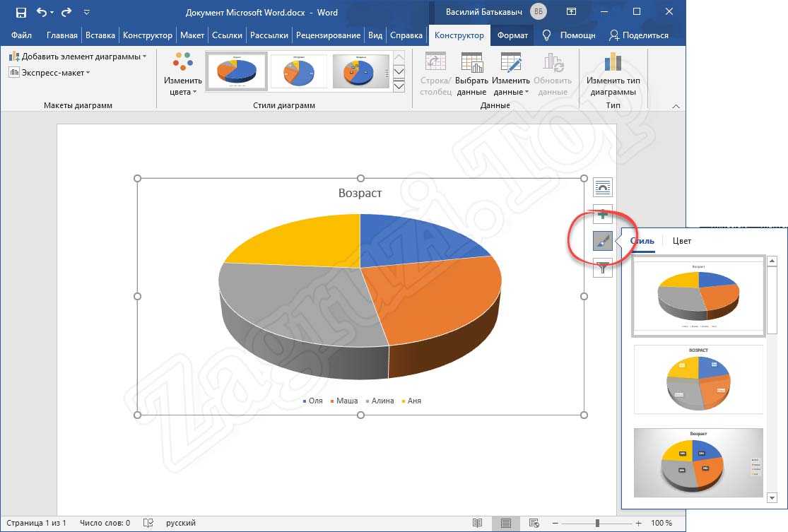
Task: Select the second chart style in ribbon gallery
Action: (x=298, y=71)
